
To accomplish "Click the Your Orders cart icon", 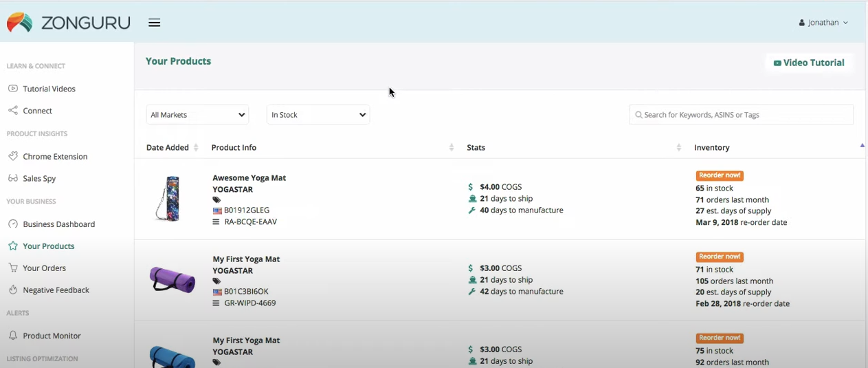I will coord(13,268).
